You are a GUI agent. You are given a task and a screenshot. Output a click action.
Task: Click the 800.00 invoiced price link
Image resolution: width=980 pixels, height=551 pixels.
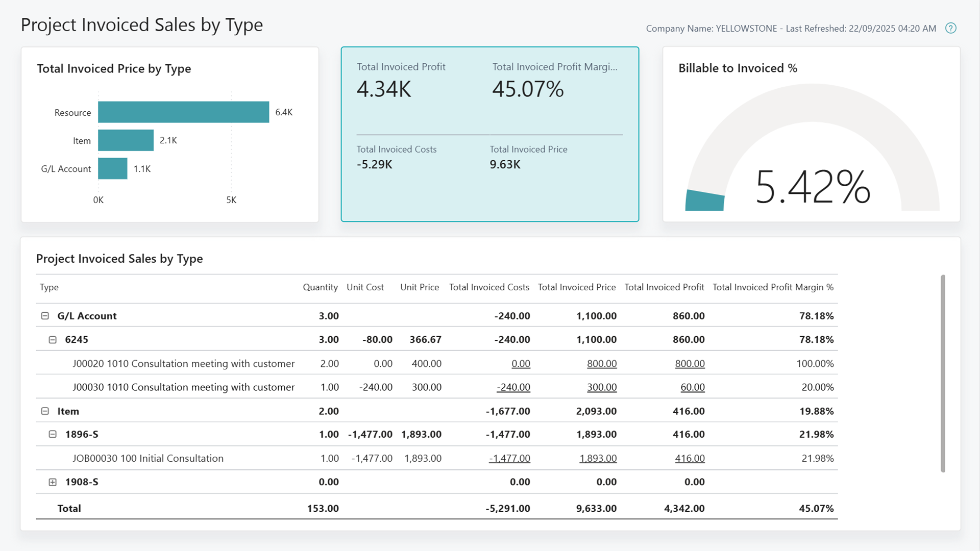(x=602, y=363)
